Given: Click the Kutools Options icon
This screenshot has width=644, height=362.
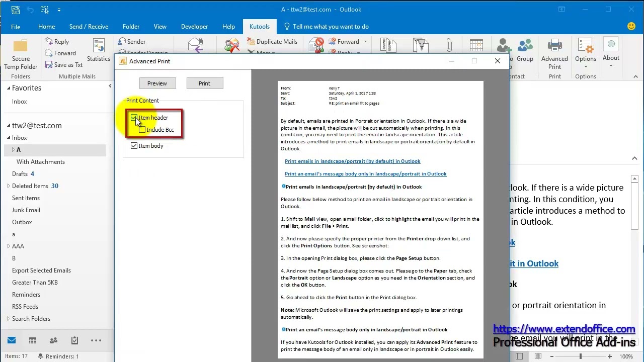Looking at the screenshot, I should pyautogui.click(x=586, y=53).
